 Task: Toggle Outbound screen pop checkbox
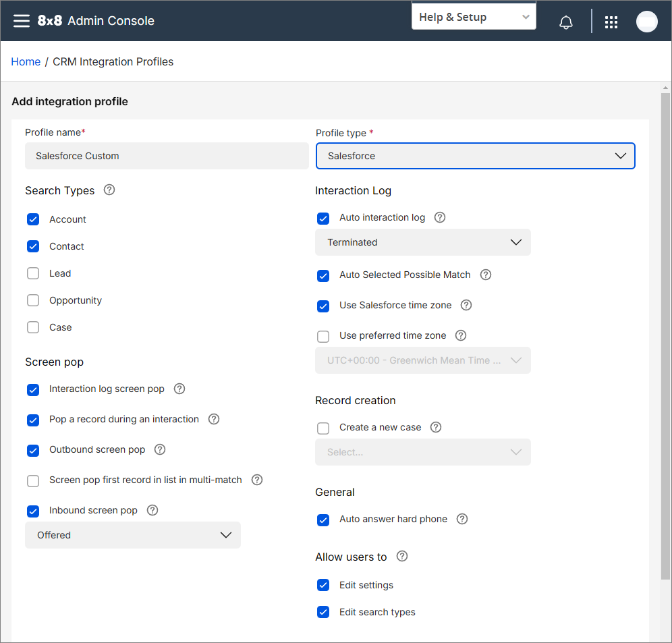[33, 451]
